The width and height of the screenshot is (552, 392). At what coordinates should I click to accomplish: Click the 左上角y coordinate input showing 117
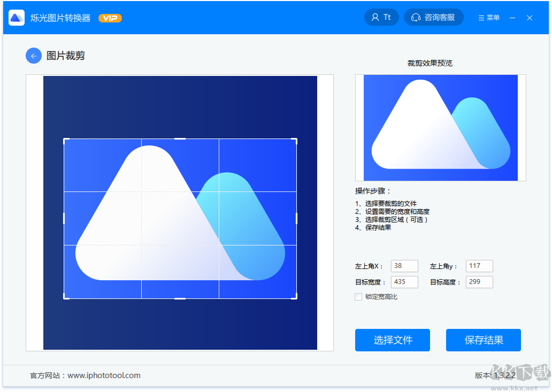pos(479,266)
